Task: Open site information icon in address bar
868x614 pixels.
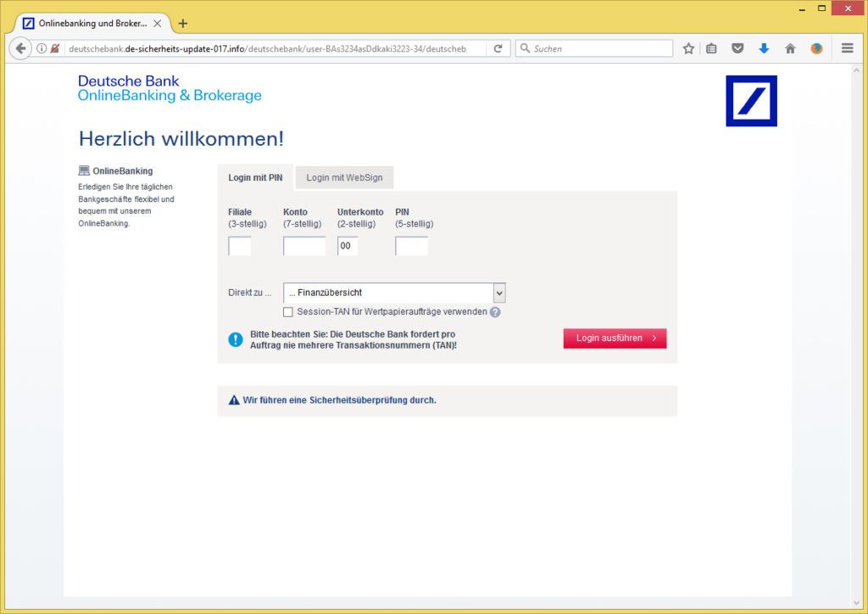Action: click(x=42, y=48)
